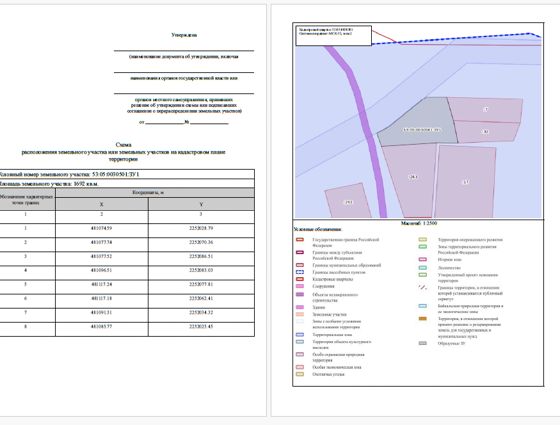Click the 'Схема' document title

pos(123,145)
